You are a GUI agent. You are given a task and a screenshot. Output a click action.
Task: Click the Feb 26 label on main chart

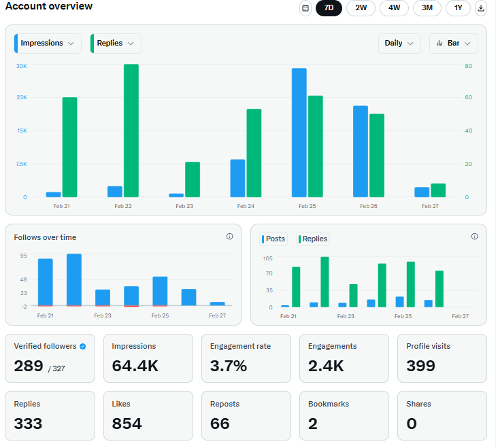(x=369, y=206)
